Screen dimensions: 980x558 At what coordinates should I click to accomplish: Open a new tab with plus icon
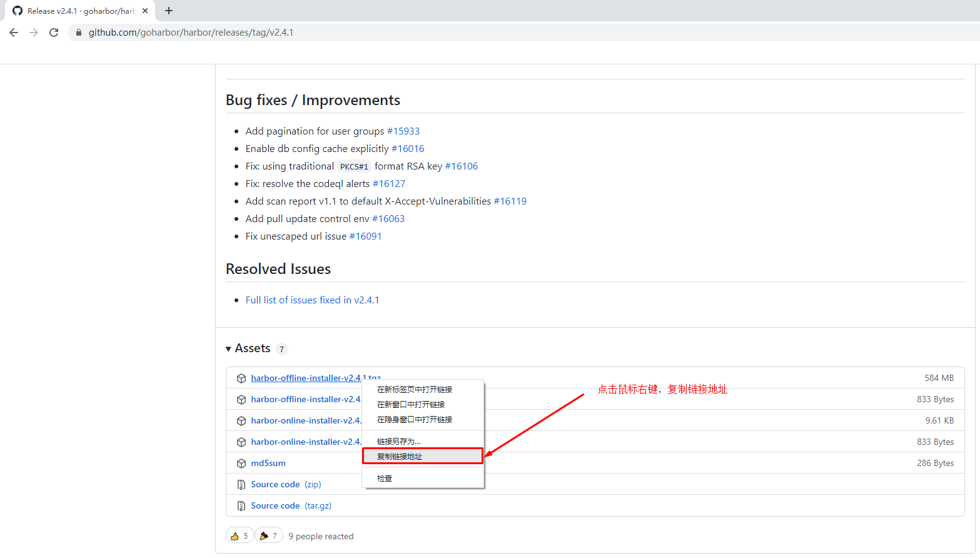(169, 11)
